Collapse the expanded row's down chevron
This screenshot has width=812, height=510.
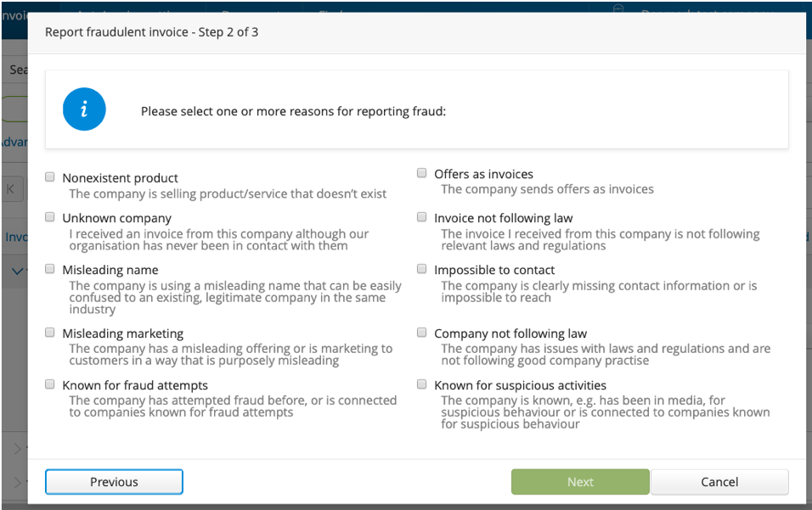tap(17, 270)
